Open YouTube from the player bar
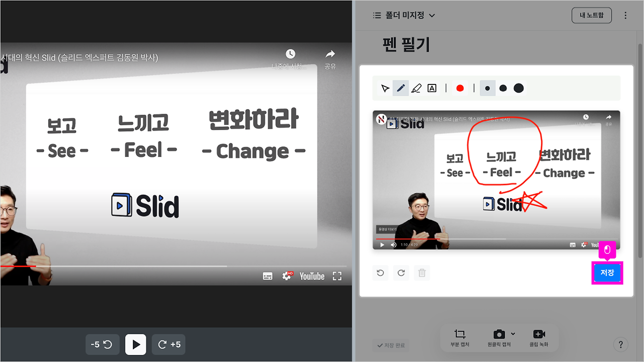This screenshot has height=362, width=644. 311,276
